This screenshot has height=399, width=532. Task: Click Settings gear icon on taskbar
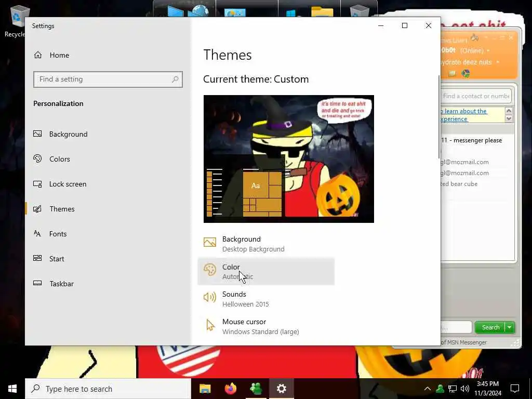281,389
